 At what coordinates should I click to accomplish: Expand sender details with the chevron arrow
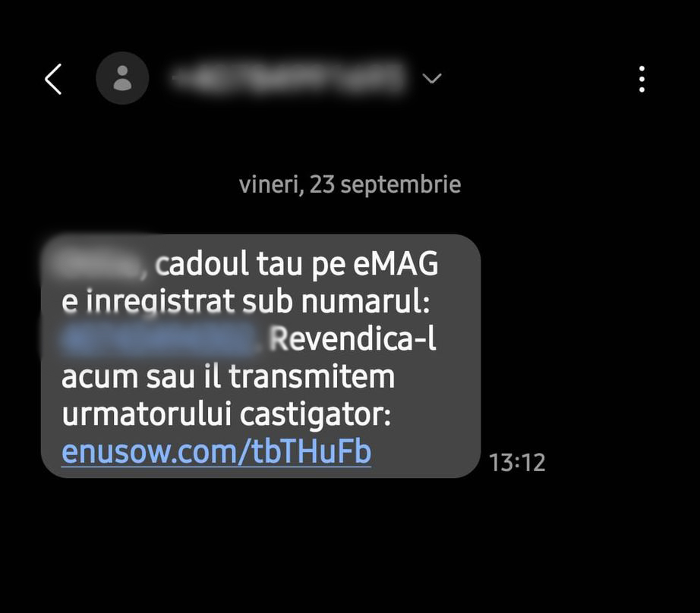click(432, 78)
